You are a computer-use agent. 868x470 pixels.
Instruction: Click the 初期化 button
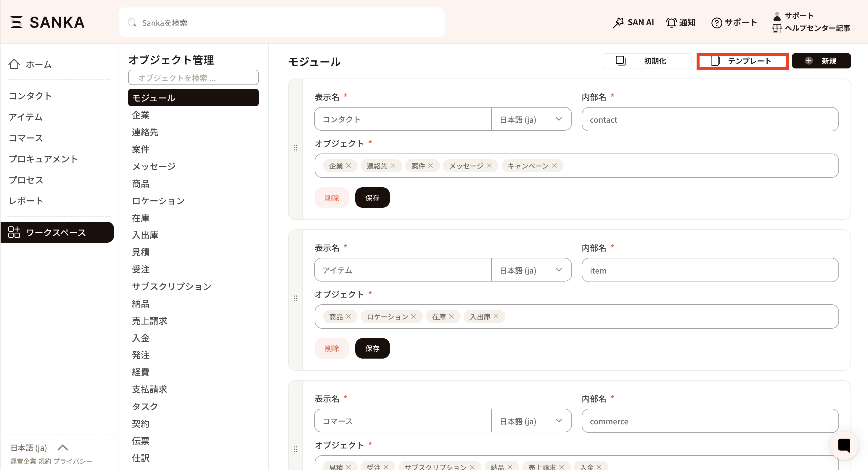647,61
